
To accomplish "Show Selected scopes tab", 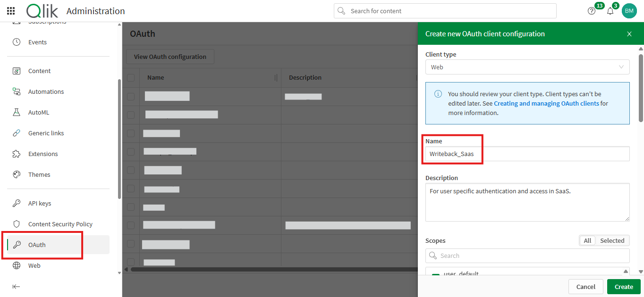I will (x=612, y=240).
